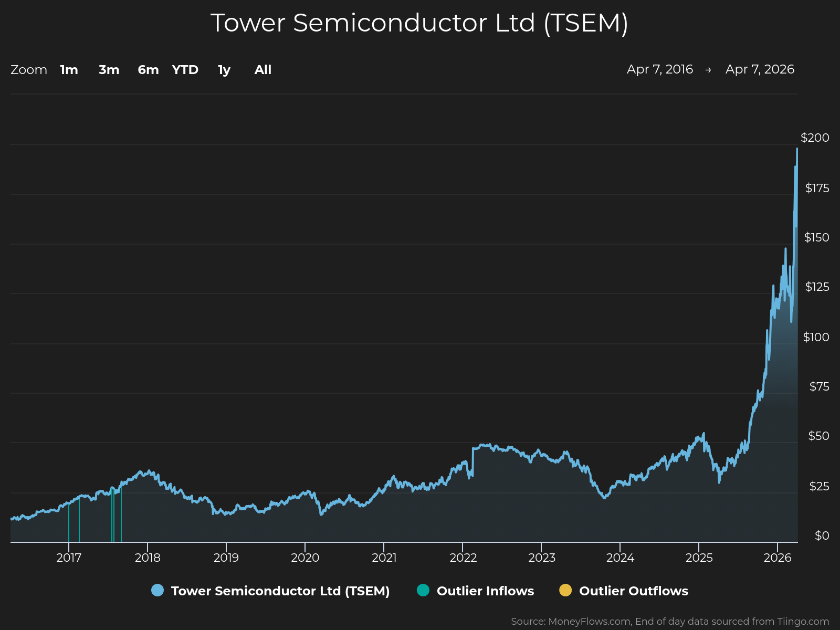
Task: Click the $100 y-axis label
Action: (x=816, y=337)
